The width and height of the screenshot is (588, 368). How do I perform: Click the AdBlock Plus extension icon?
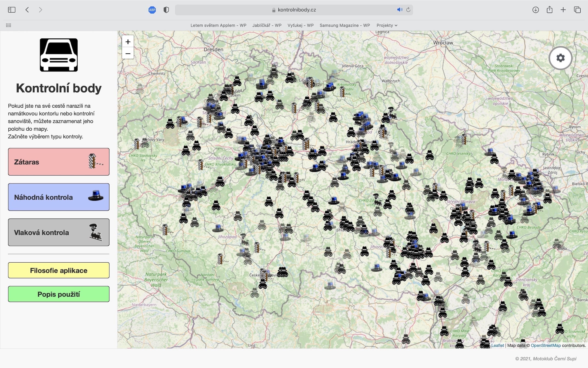coord(152,10)
